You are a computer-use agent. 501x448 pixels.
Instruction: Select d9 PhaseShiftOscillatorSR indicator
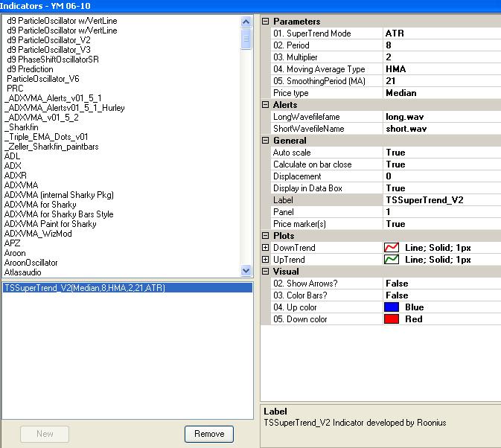point(53,60)
